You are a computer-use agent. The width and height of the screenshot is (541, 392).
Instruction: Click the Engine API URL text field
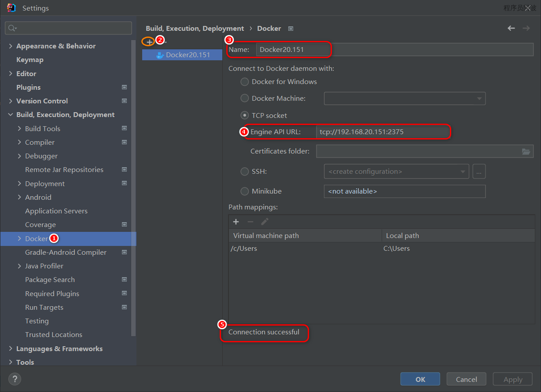[x=382, y=132]
